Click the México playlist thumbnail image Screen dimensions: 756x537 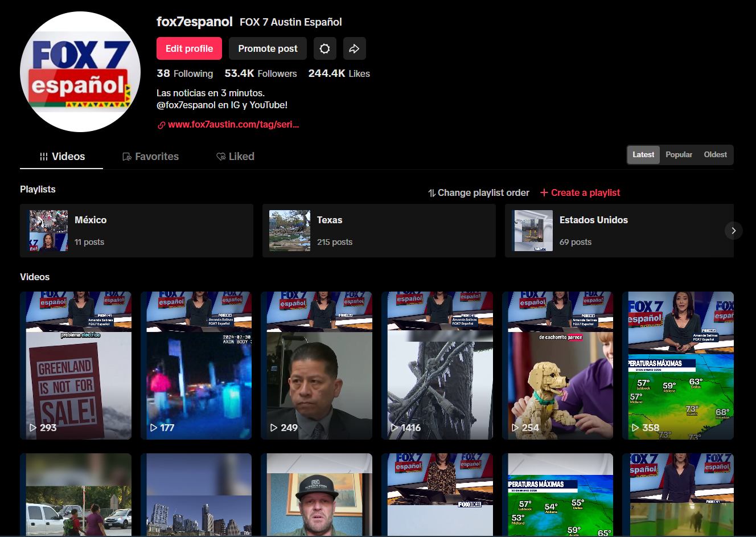[48, 231]
